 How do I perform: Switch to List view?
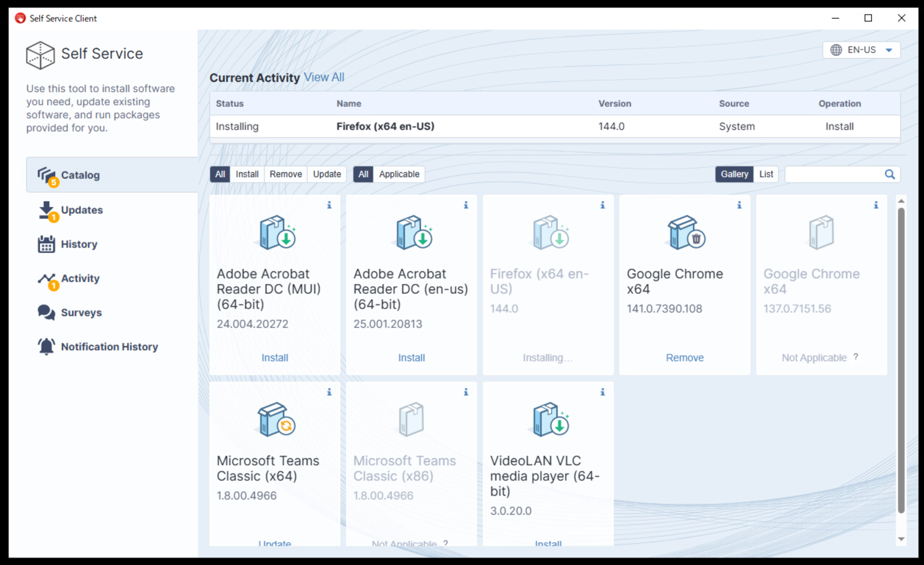766,175
